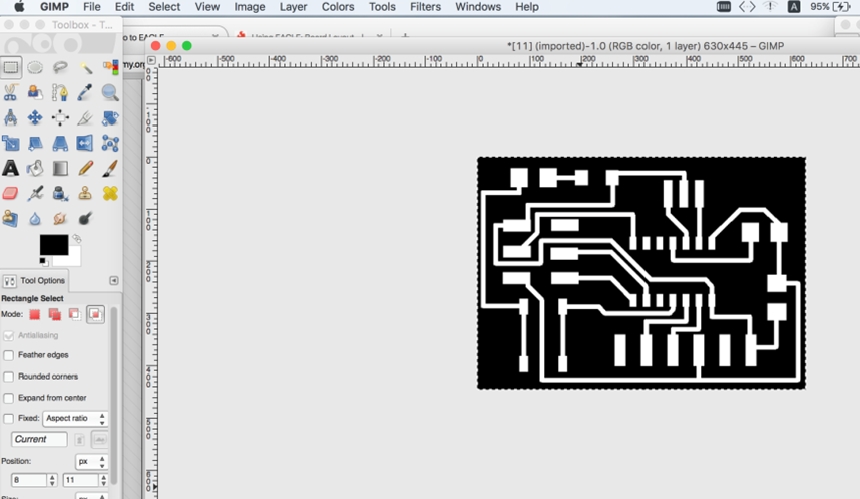This screenshot has height=499, width=860.
Task: Open the Layer menu
Action: coord(293,7)
